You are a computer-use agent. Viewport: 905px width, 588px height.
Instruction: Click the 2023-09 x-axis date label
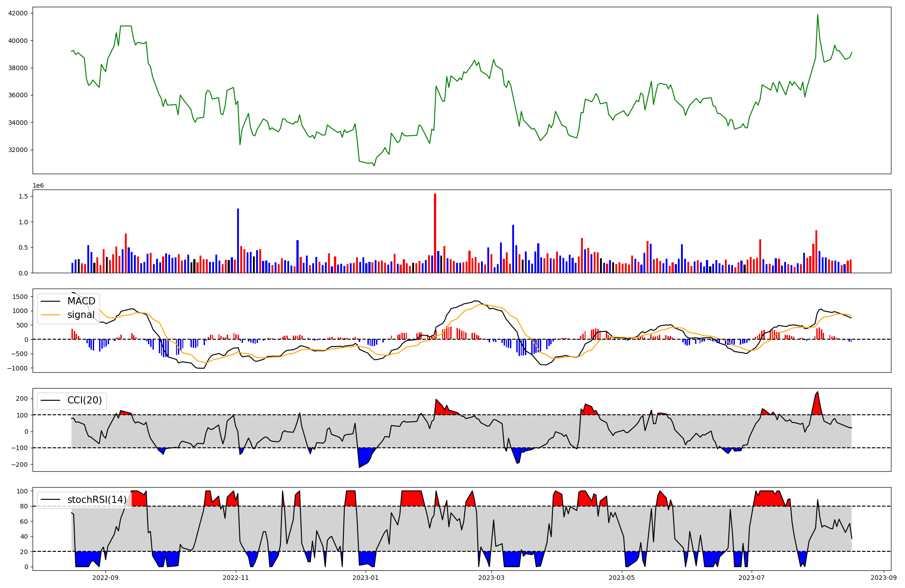[884, 578]
